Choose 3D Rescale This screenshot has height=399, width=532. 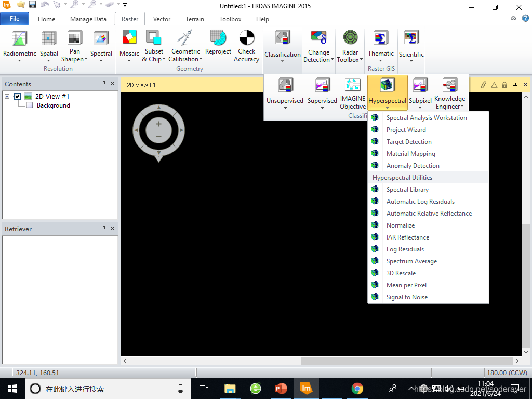[x=428, y=273]
